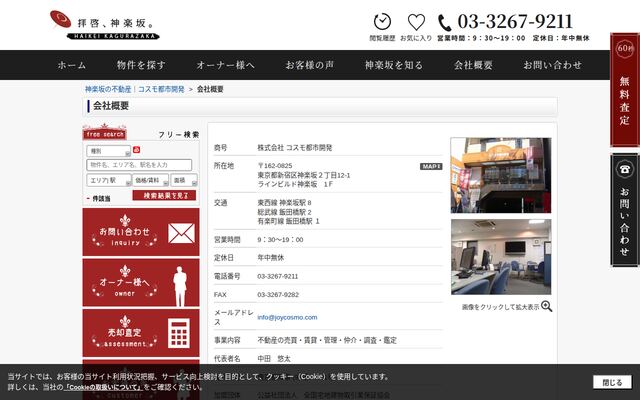Open 物件を探す menu item

[x=141, y=65]
